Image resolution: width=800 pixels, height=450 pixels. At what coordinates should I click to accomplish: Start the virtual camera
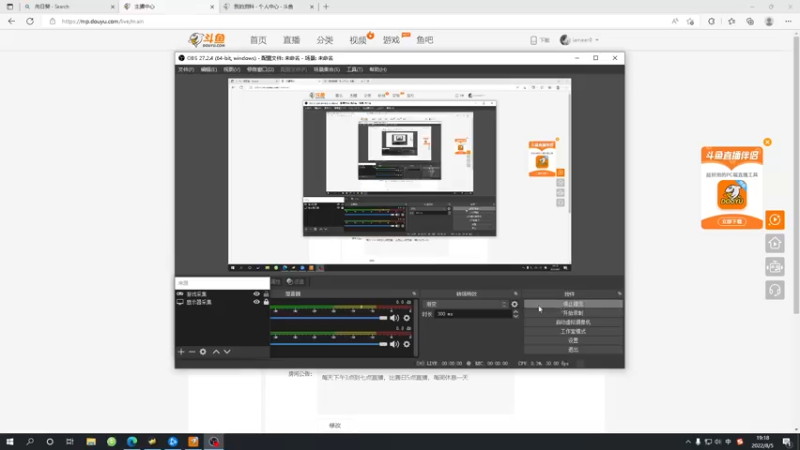coord(573,322)
